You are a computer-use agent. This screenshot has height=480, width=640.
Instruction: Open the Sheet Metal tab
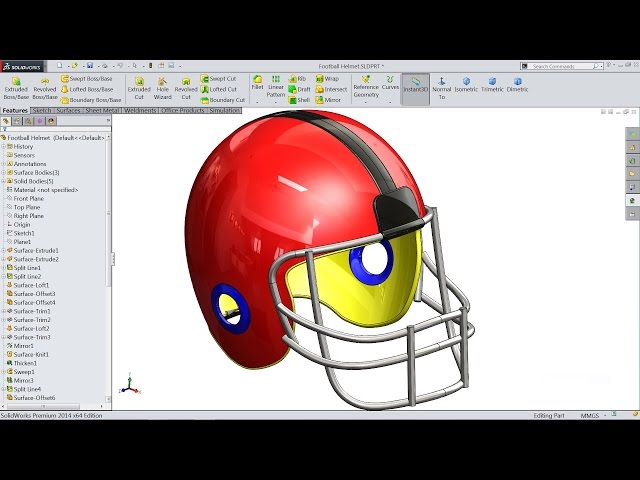coord(102,111)
